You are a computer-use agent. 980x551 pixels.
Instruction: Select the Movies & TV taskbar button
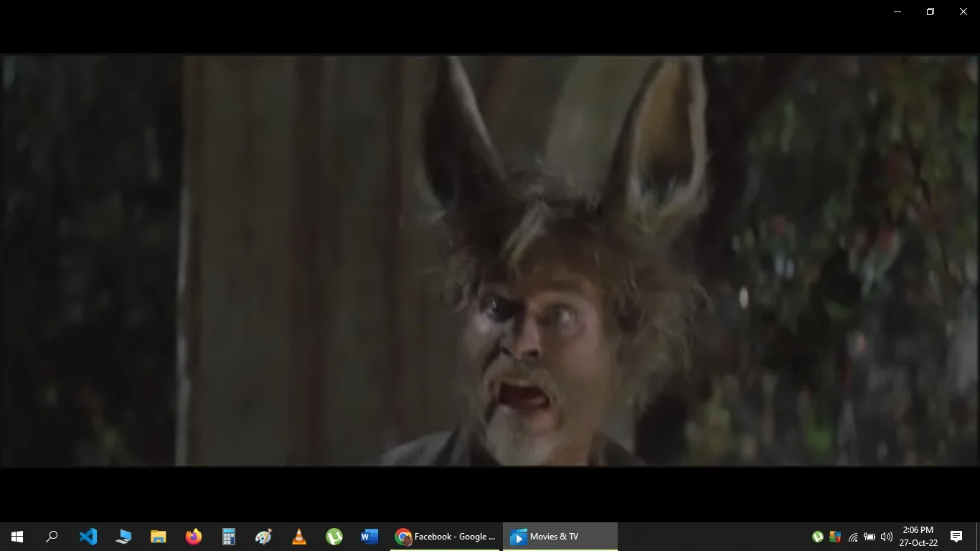pyautogui.click(x=560, y=537)
